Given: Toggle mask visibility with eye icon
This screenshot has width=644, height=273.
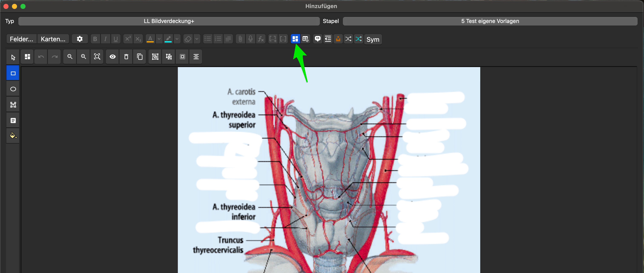Looking at the screenshot, I should pyautogui.click(x=112, y=57).
